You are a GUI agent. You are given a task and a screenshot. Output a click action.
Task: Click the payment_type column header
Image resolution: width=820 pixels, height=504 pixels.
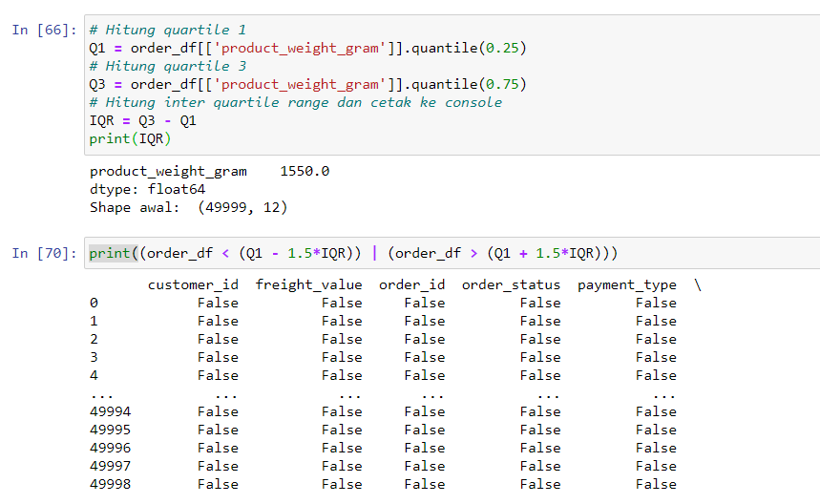pyautogui.click(x=627, y=285)
